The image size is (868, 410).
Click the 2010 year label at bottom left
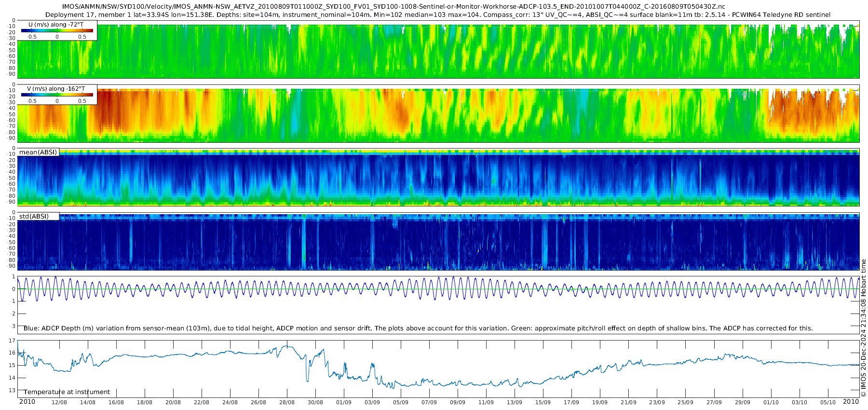27,402
